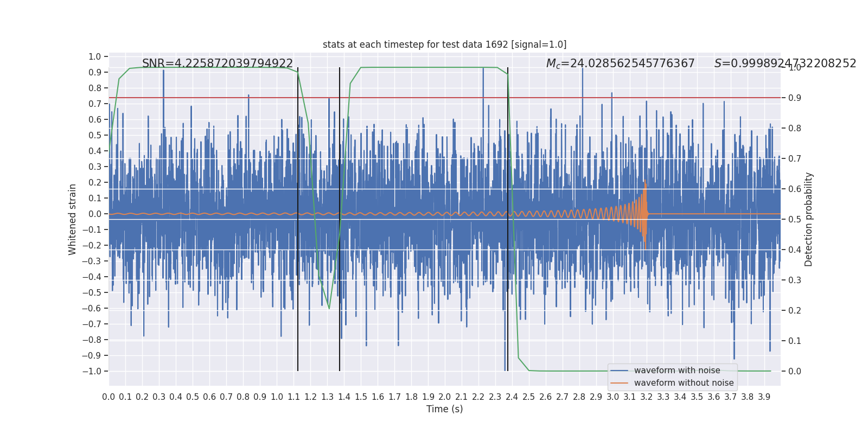Click the black vertical marker line near 1.12 s

point(298,219)
